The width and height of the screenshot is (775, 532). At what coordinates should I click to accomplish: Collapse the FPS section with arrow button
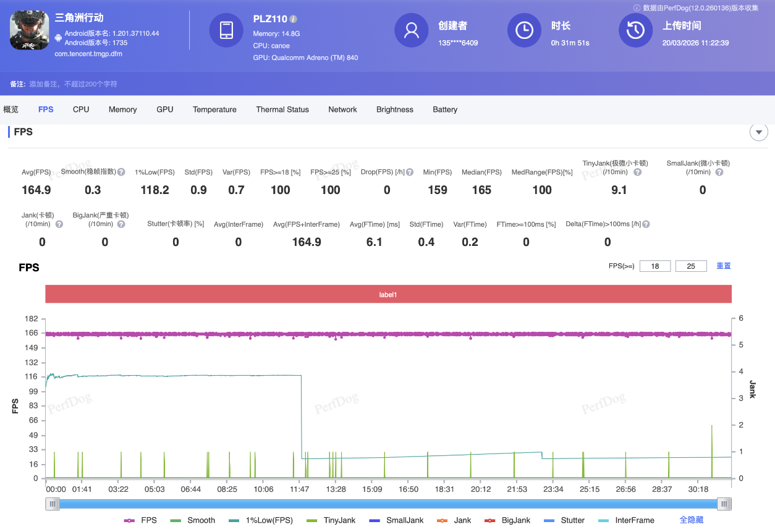758,132
